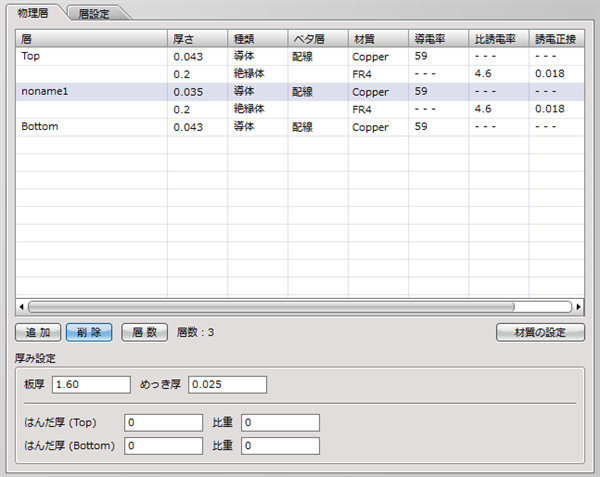Select the 物理層 tab

[37, 12]
